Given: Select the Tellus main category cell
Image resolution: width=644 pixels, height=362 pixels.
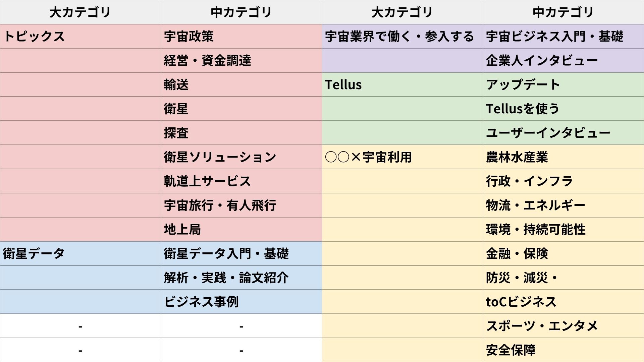Looking at the screenshot, I should [x=402, y=84].
